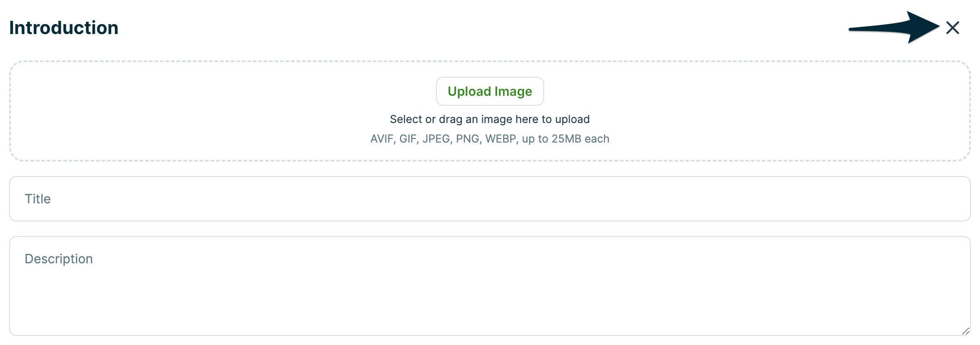This screenshot has width=980, height=345.
Task: Dismiss the Introduction form via the X icon
Action: (x=952, y=28)
